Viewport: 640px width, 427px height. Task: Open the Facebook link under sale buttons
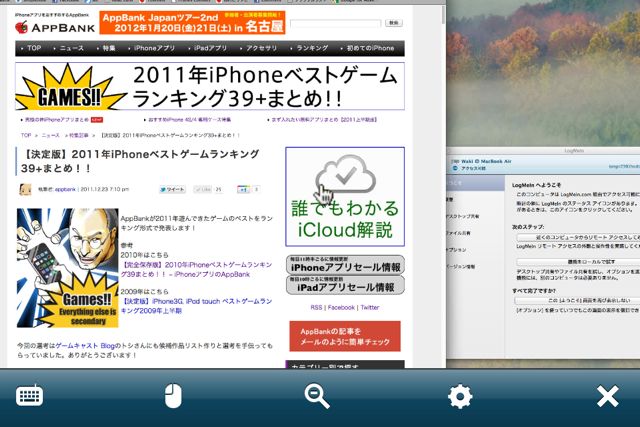coord(341,307)
